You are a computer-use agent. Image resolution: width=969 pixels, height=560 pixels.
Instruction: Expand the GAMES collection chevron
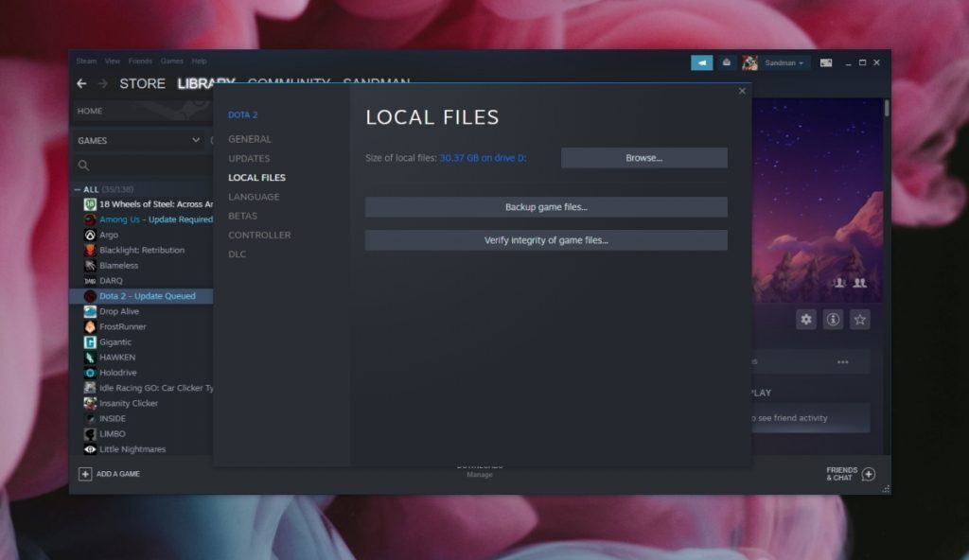(197, 140)
